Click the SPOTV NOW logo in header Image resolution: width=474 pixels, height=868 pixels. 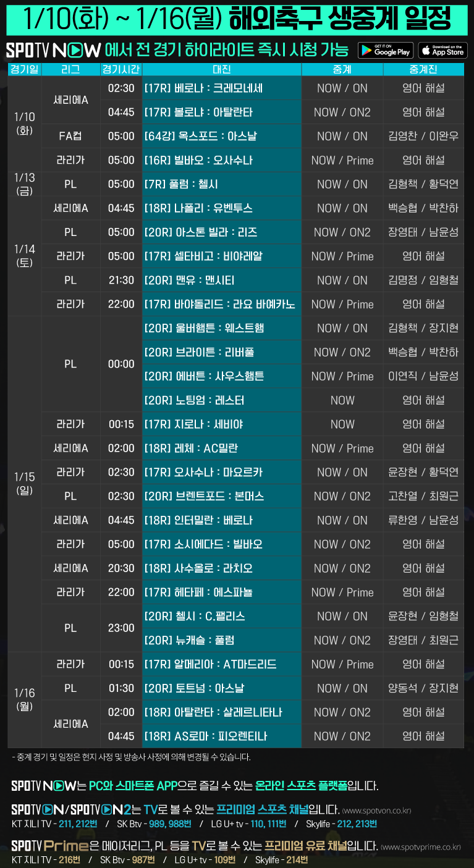click(53, 50)
